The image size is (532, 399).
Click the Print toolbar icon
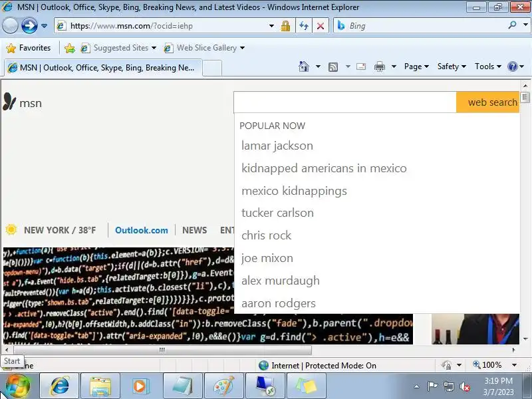pyautogui.click(x=379, y=66)
